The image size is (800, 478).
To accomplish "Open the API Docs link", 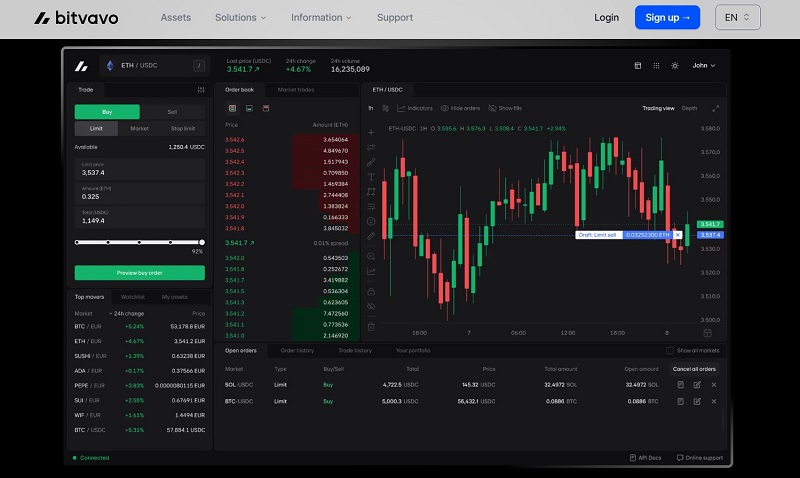I will 645,458.
